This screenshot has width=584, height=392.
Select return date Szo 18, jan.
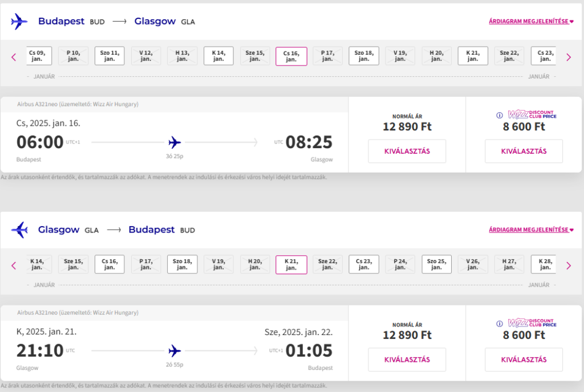tap(182, 264)
